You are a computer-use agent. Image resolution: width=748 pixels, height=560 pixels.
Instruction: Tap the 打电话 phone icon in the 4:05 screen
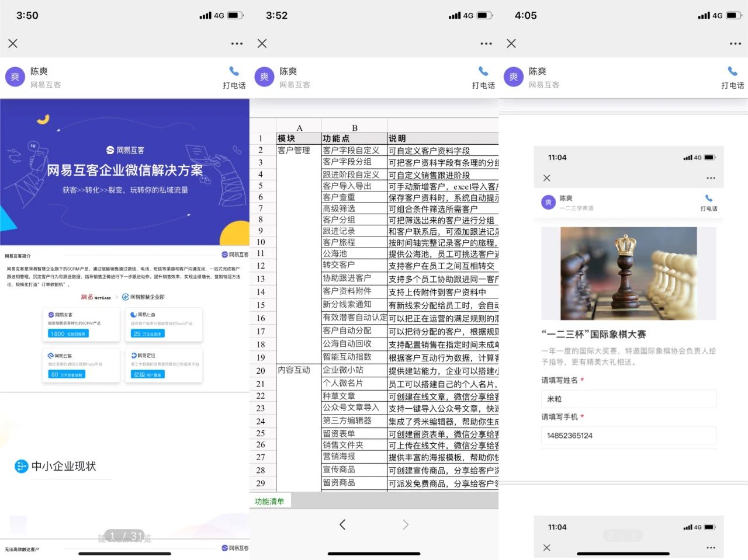[x=732, y=71]
